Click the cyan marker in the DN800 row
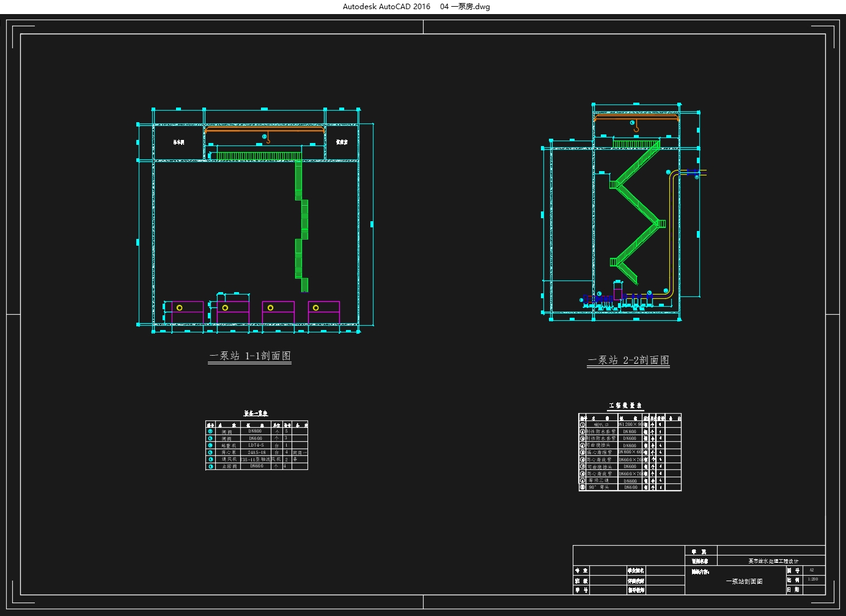 point(210,431)
